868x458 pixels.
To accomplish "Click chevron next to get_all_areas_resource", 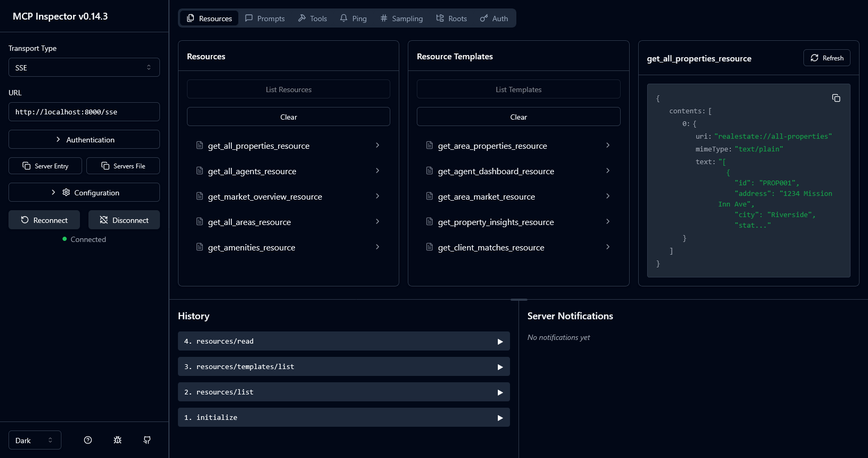I will (x=378, y=221).
